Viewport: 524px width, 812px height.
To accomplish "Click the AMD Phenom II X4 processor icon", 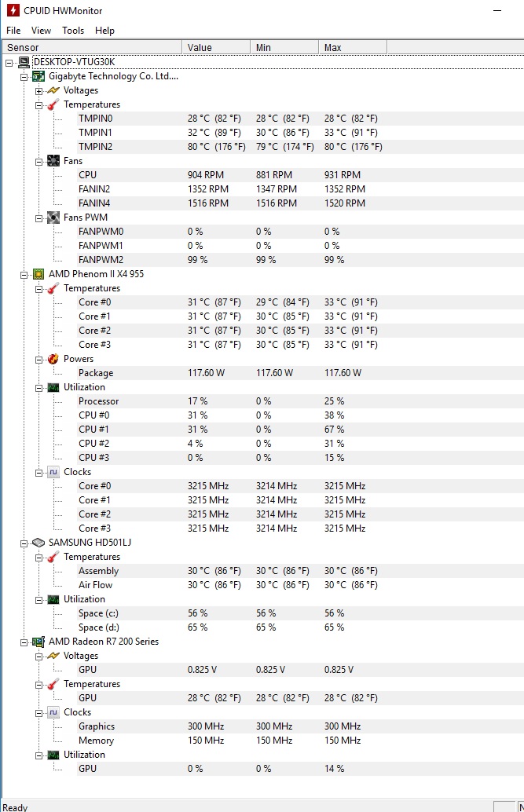I will click(38, 274).
